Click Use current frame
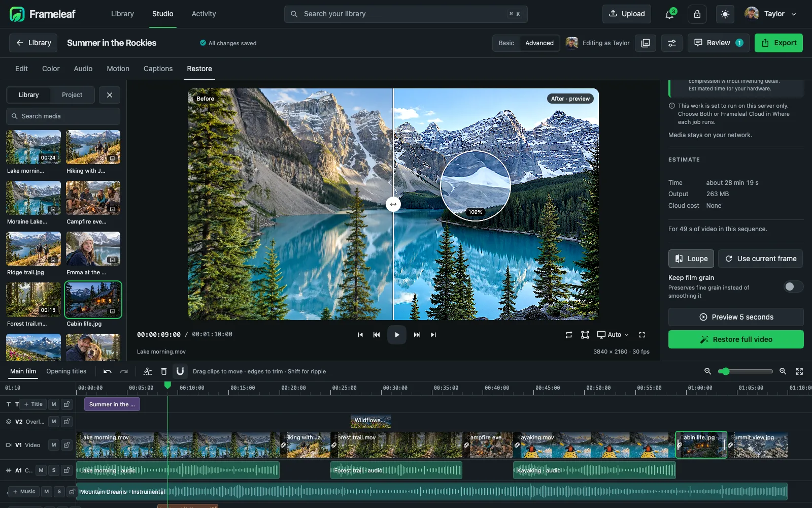 760,259
